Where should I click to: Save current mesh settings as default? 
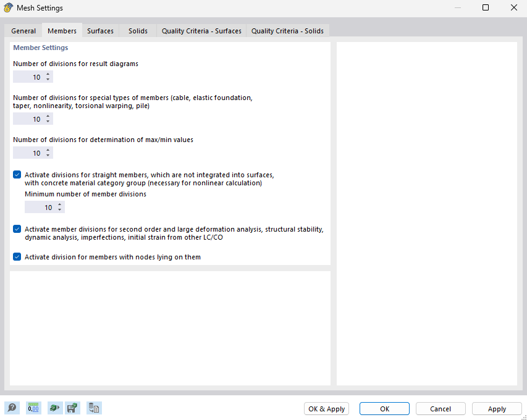(72, 408)
